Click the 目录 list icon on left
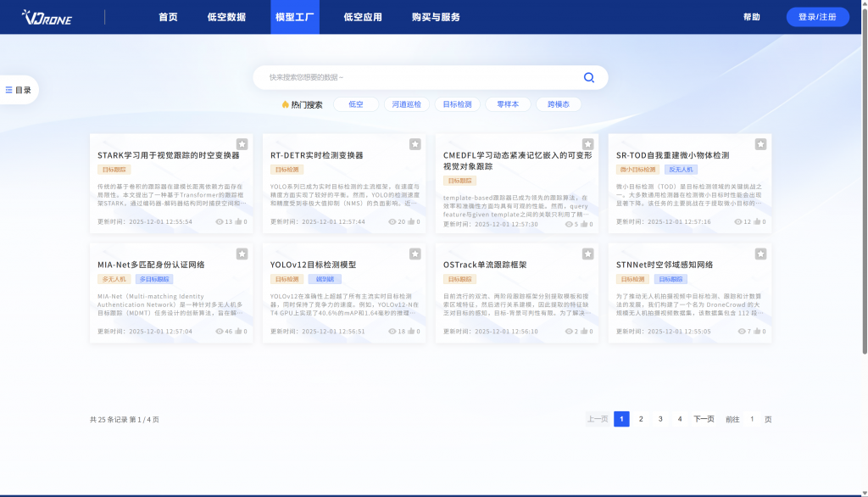This screenshot has height=497, width=868. point(9,90)
